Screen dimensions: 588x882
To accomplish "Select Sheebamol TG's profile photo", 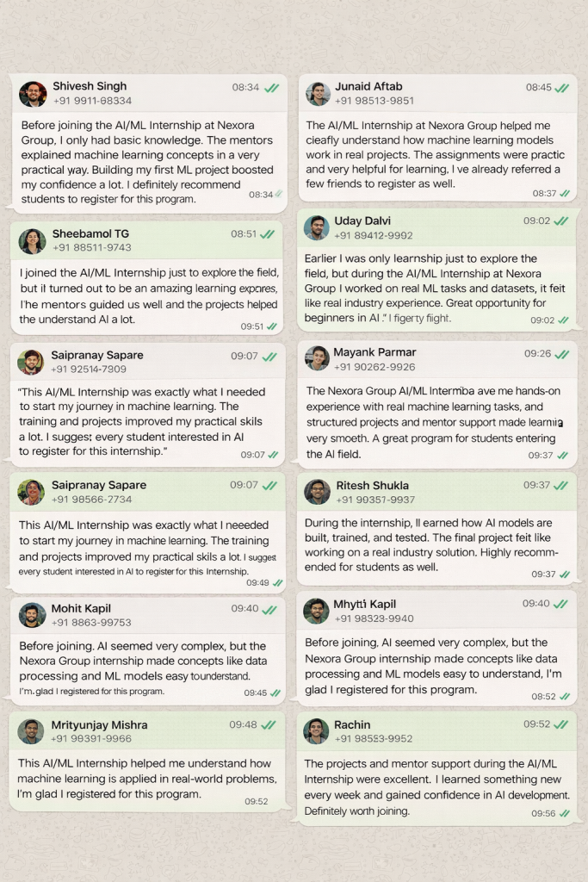I will click(33, 241).
